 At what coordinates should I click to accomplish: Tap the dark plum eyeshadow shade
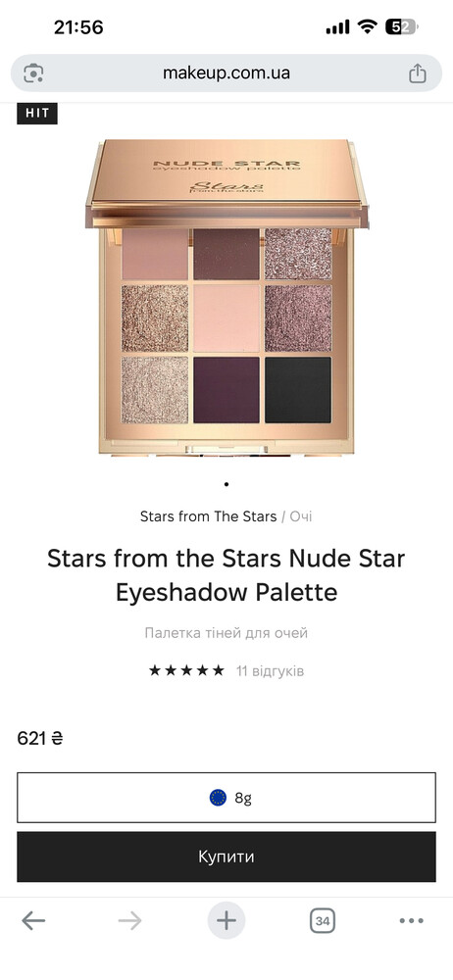pyautogui.click(x=226, y=389)
